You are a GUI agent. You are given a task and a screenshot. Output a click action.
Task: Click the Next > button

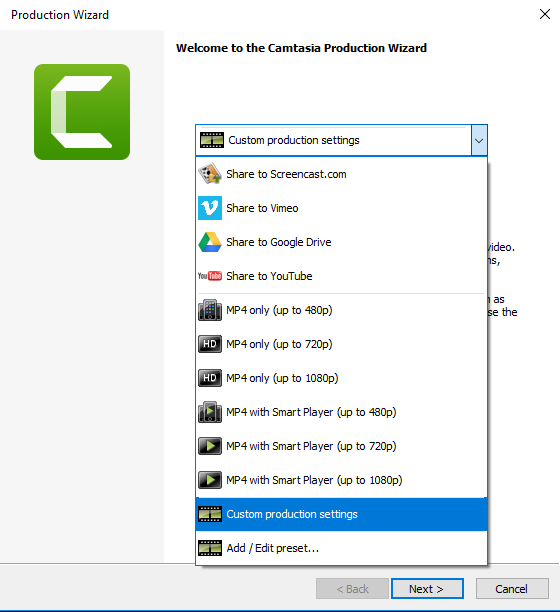pyautogui.click(x=427, y=589)
